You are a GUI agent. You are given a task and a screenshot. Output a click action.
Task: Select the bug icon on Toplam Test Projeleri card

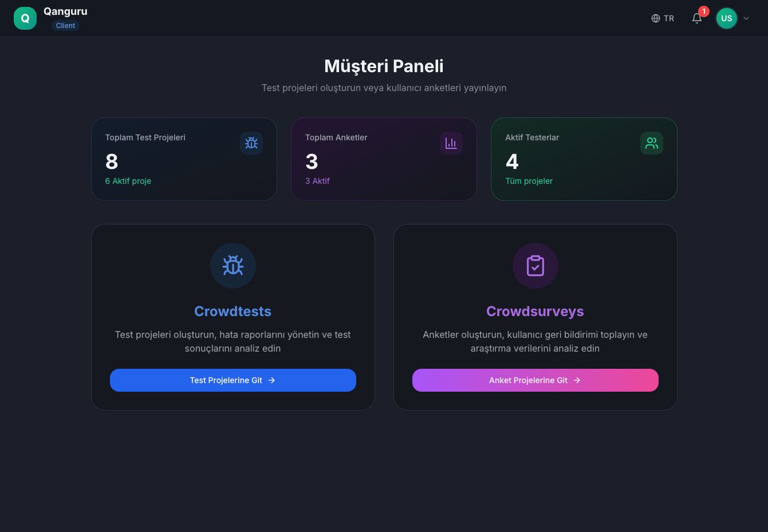pyautogui.click(x=251, y=143)
